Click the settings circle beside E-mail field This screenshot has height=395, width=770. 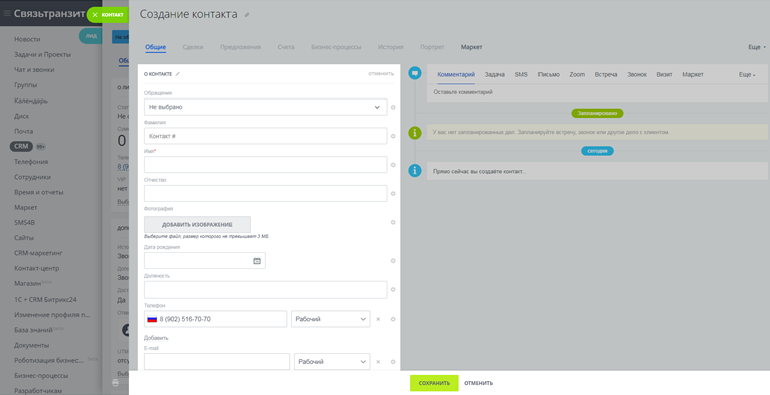point(393,362)
